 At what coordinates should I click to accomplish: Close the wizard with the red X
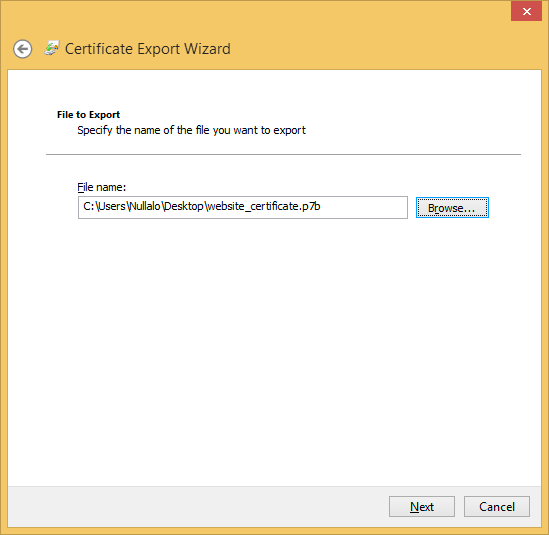526,11
